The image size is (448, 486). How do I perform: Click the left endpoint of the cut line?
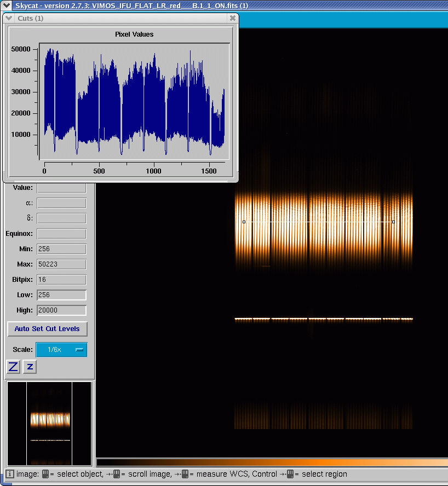[x=244, y=222]
